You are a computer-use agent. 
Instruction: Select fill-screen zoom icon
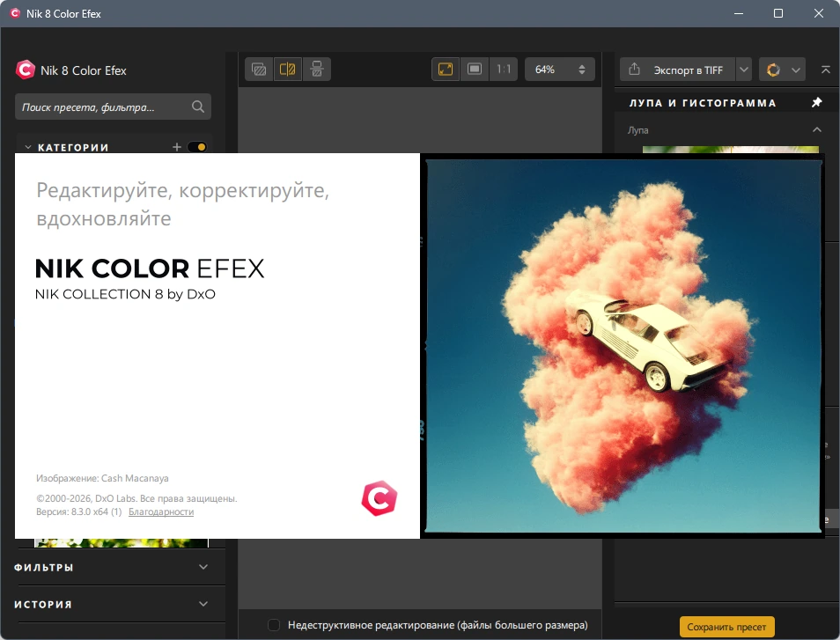(x=474, y=69)
